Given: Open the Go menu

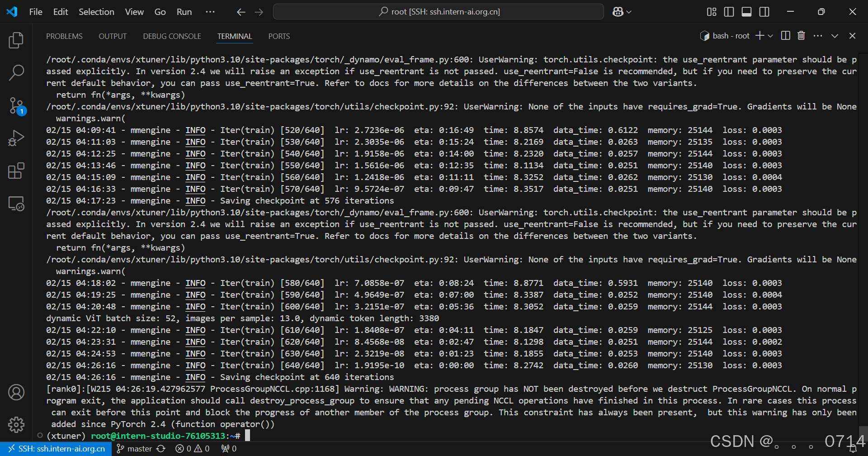Looking at the screenshot, I should [160, 12].
